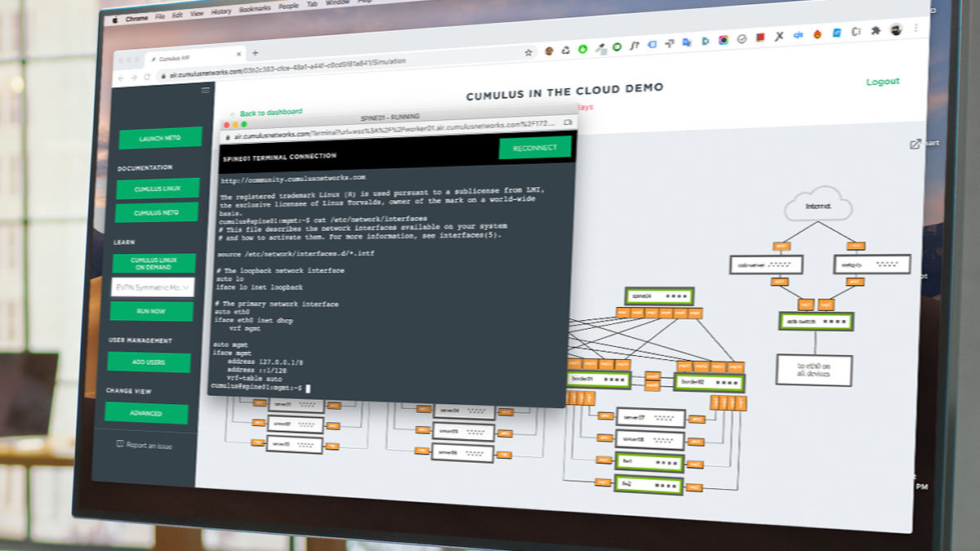
Task: Open the spine04 switch node
Action: pos(658,295)
